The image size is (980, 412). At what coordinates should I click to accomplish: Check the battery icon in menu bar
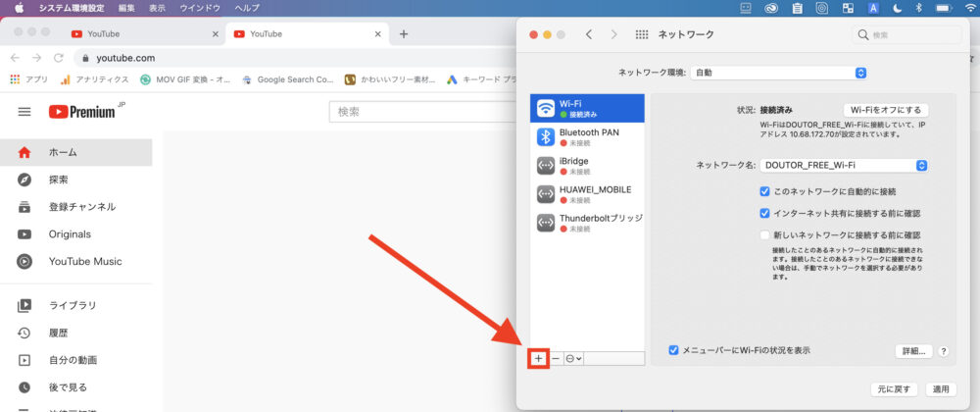pos(943,8)
